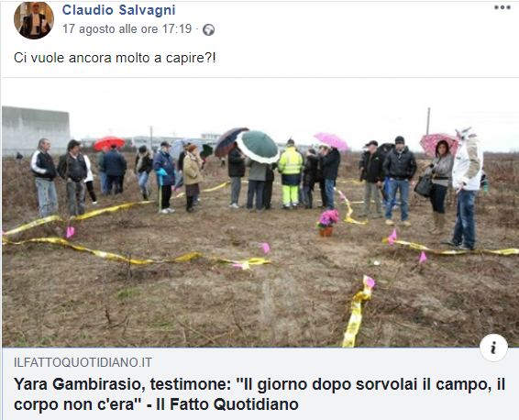This screenshot has height=420, width=519.
Task: Click the gray building in the photo background
Action: (x=36, y=131)
